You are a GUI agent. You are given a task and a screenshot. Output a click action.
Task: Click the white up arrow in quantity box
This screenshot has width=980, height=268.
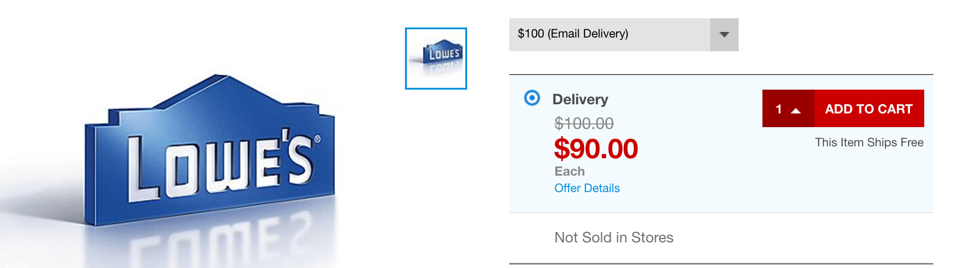coord(796,111)
